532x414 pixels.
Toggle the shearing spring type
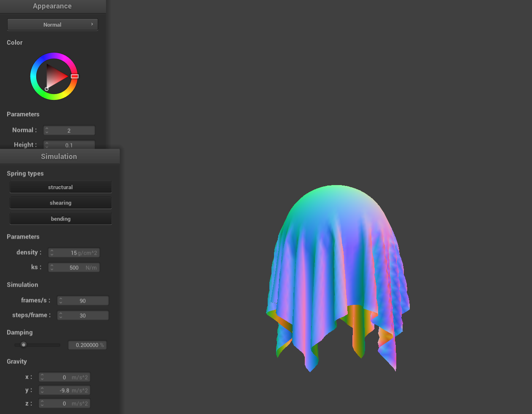tap(60, 203)
